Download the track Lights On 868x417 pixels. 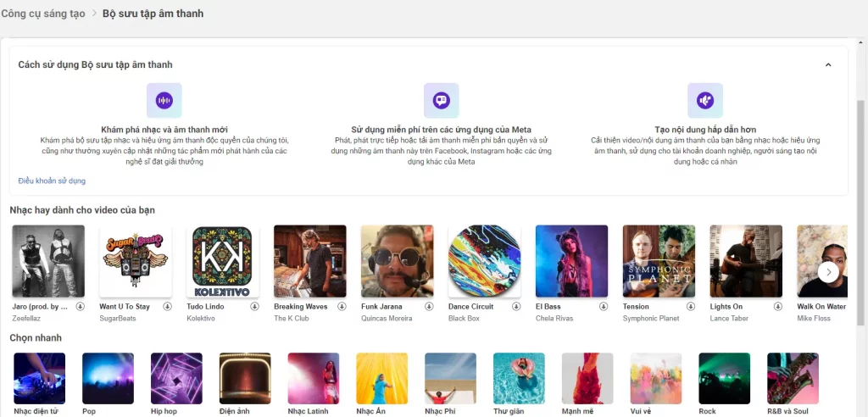pyautogui.click(x=778, y=306)
